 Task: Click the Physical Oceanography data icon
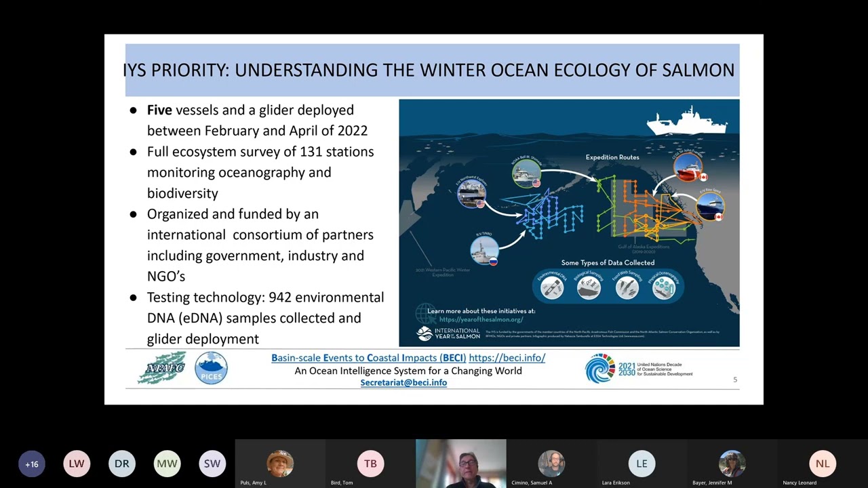664,288
